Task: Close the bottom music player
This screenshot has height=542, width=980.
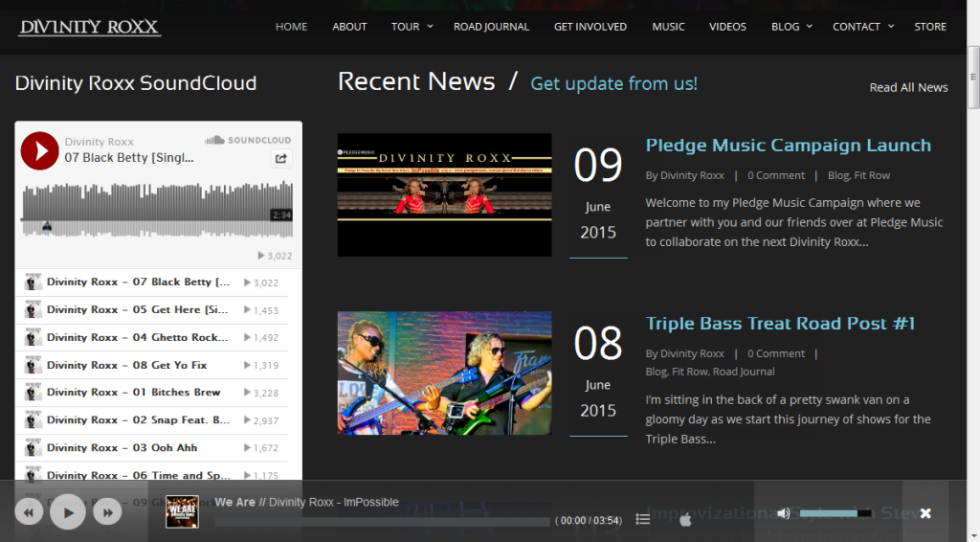Action: click(x=925, y=513)
